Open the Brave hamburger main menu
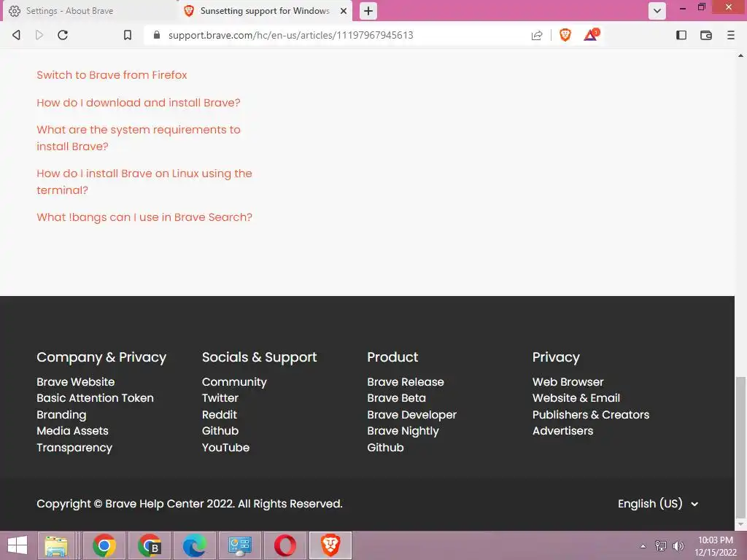 pyautogui.click(x=731, y=35)
